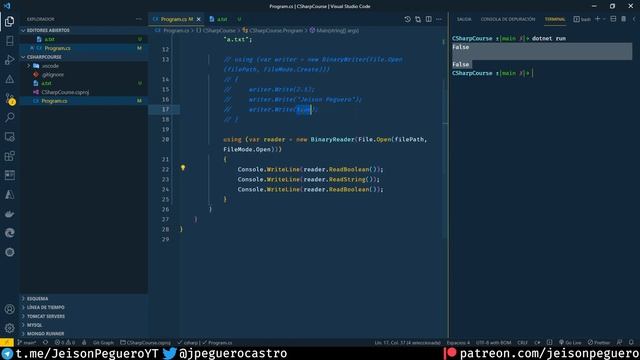
Task: Switch to the Program.cs editor tab
Action: tap(176, 19)
